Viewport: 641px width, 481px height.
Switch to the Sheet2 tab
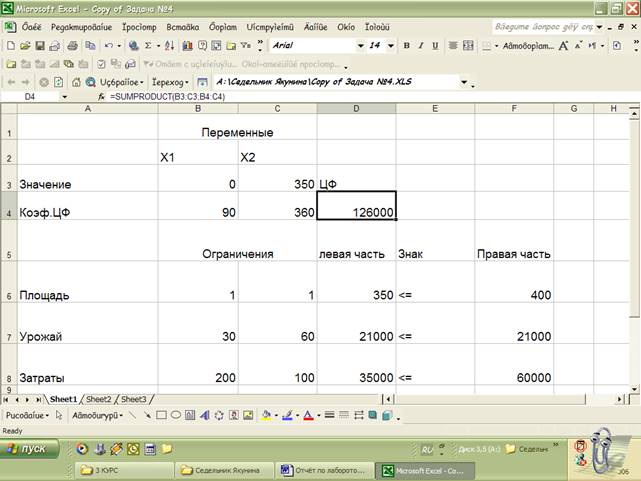tap(98, 399)
